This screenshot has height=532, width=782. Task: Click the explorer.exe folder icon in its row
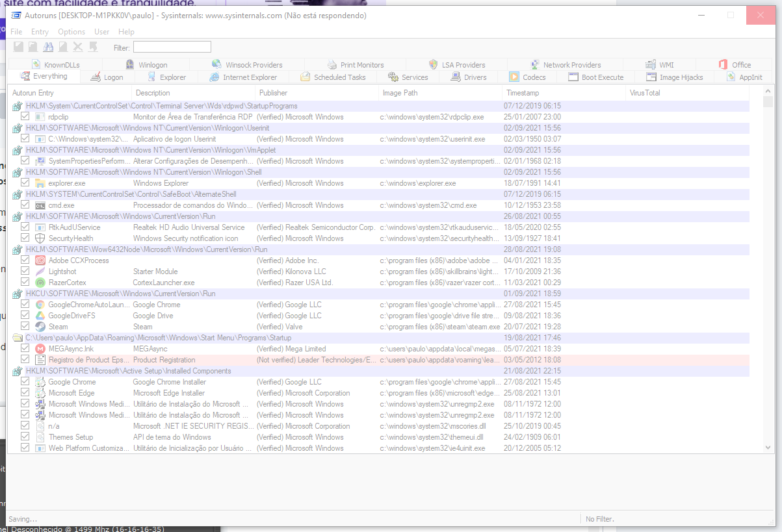40,183
